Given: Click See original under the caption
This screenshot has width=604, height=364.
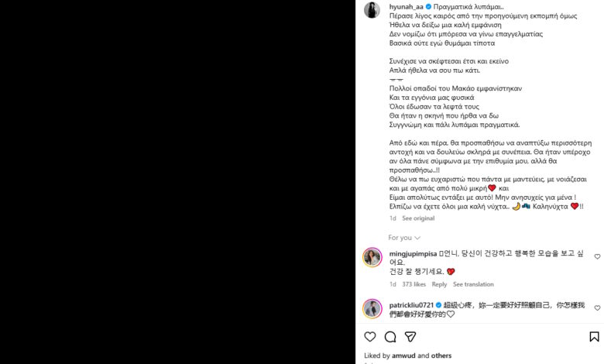Looking at the screenshot, I should [x=418, y=218].
